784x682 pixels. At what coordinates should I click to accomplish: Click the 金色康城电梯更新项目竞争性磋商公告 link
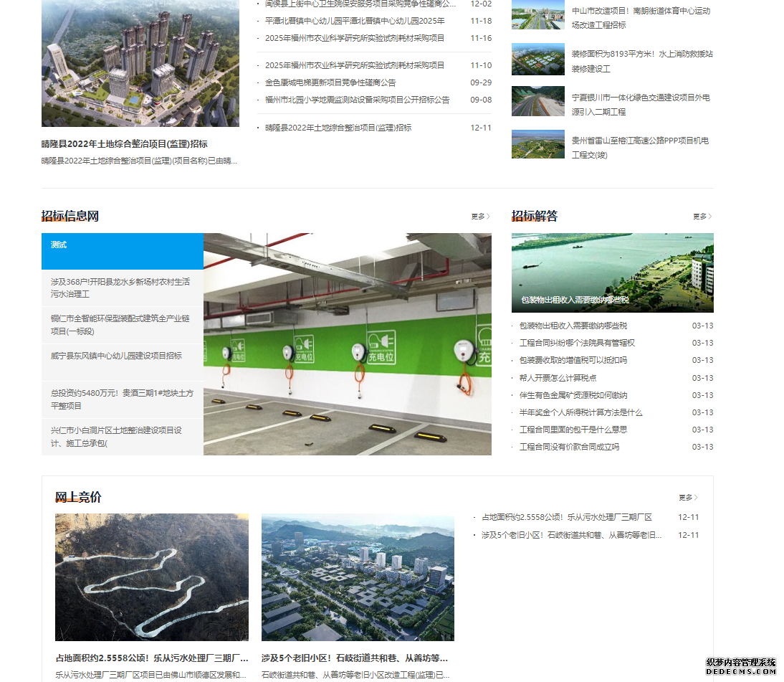click(x=330, y=82)
